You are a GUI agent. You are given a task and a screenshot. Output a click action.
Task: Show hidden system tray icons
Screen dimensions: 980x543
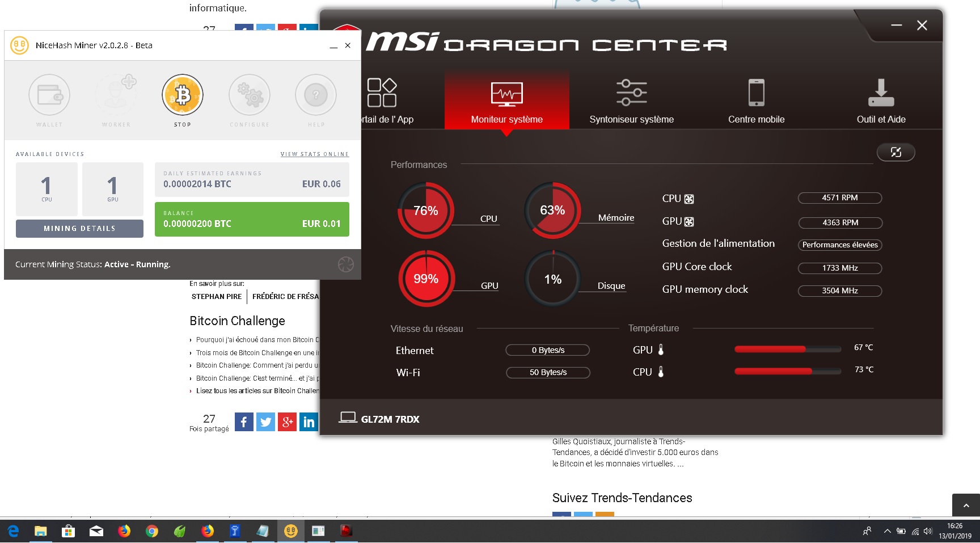(887, 532)
